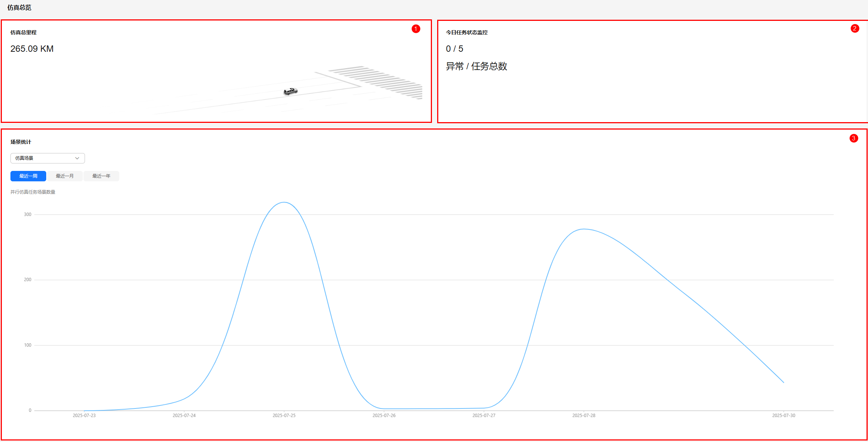Click the 0 / 5 task count
868x442 pixels.
click(454, 49)
